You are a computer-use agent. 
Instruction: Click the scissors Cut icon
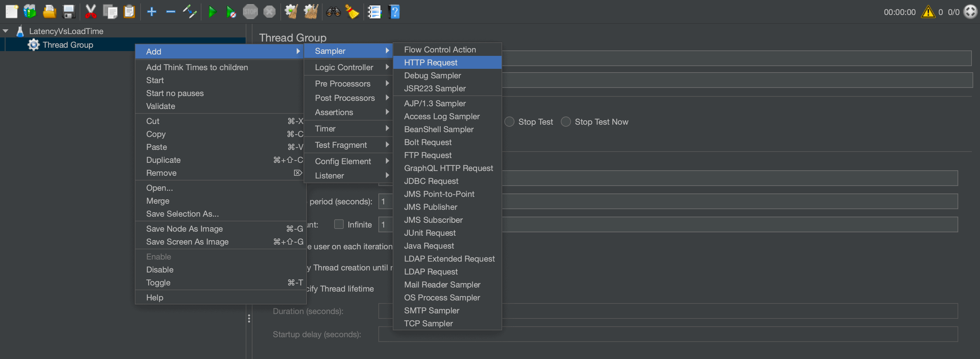pyautogui.click(x=91, y=12)
